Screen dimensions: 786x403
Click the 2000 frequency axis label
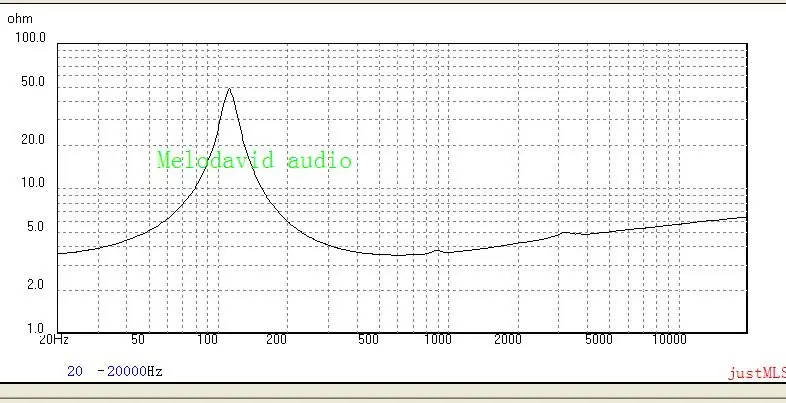pyautogui.click(x=508, y=339)
